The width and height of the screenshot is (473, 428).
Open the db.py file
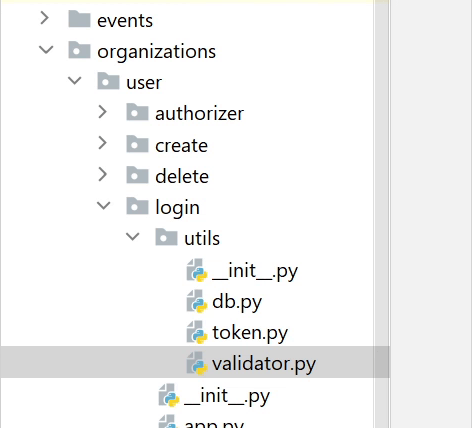coord(237,302)
